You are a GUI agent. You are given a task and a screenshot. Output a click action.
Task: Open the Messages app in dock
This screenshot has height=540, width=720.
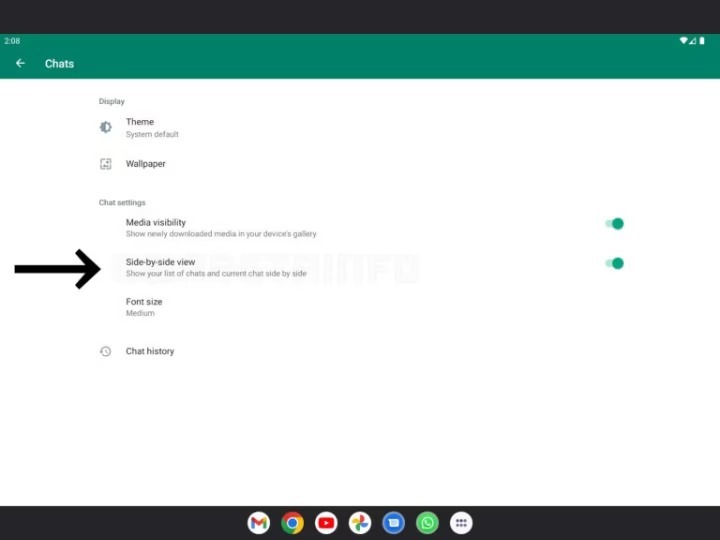point(394,522)
